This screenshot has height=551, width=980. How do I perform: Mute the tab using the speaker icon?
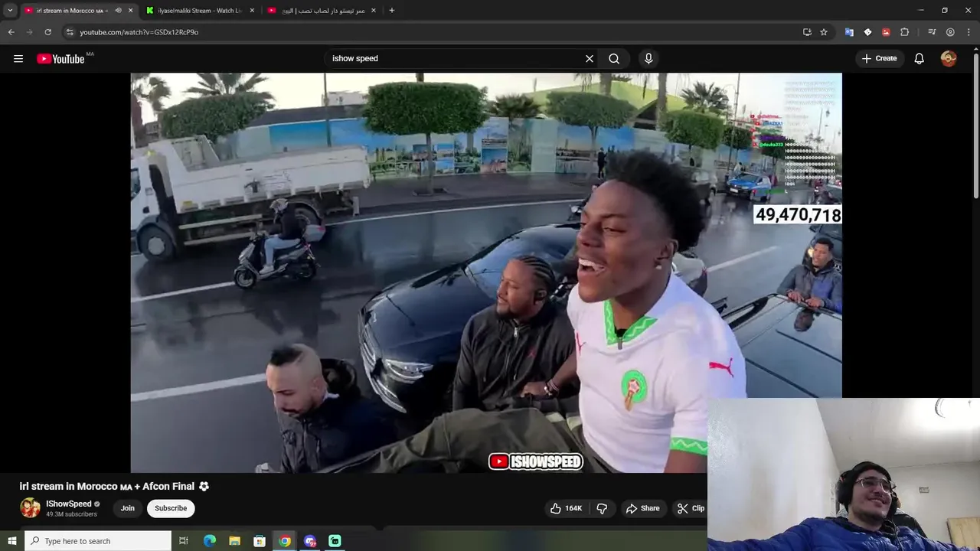point(118,11)
